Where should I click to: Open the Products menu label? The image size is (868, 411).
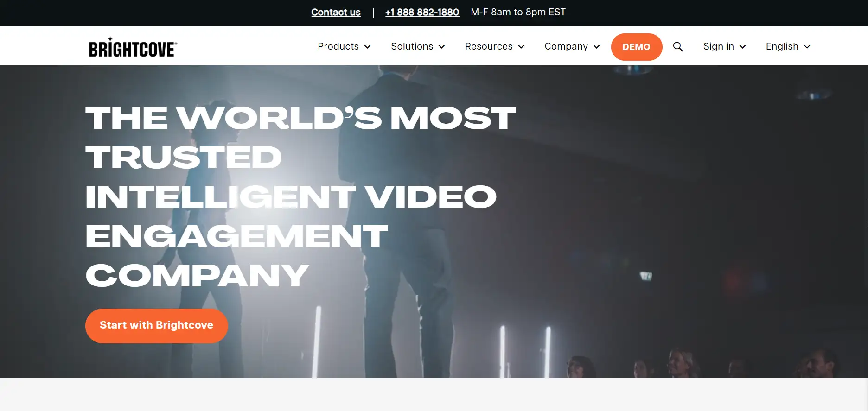click(338, 46)
